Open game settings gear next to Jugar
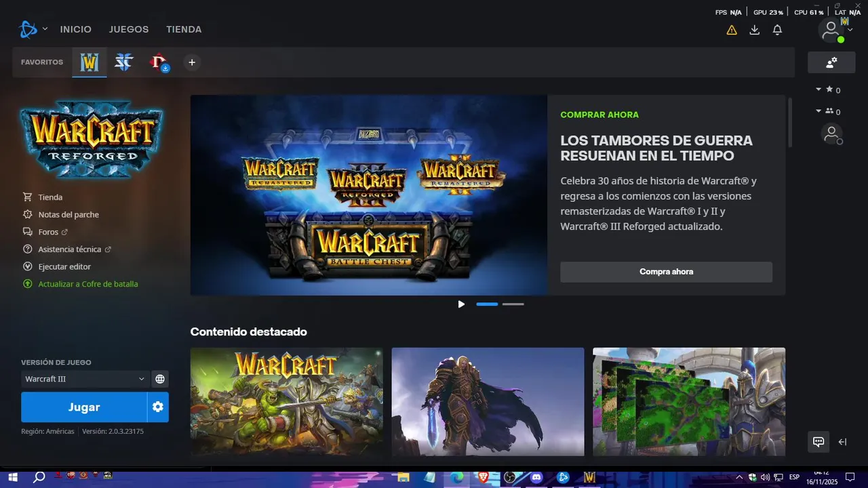868x488 pixels. click(158, 407)
